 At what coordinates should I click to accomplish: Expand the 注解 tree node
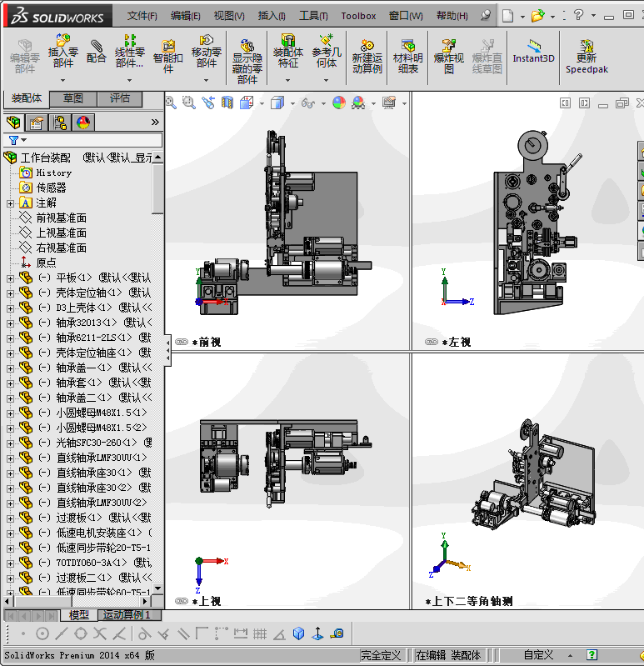pos(10,203)
